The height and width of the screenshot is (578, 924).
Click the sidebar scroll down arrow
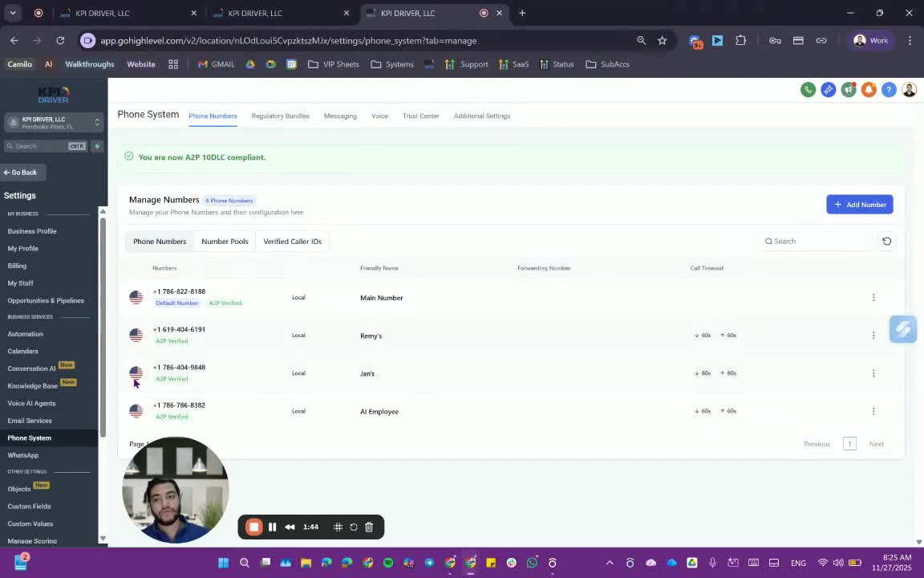[103, 538]
